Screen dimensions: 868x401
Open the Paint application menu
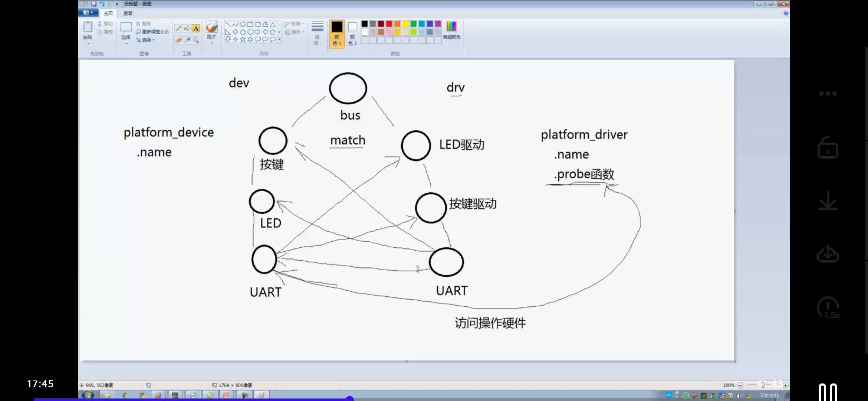coord(88,12)
